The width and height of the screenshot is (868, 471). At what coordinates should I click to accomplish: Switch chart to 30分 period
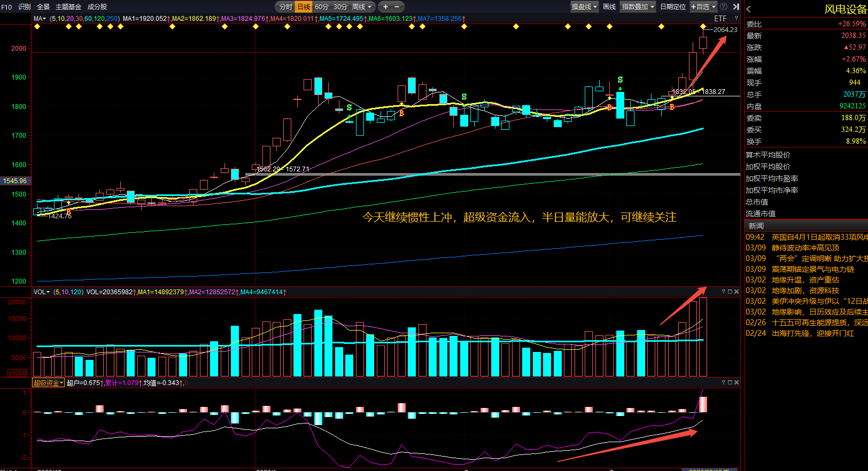(x=340, y=7)
